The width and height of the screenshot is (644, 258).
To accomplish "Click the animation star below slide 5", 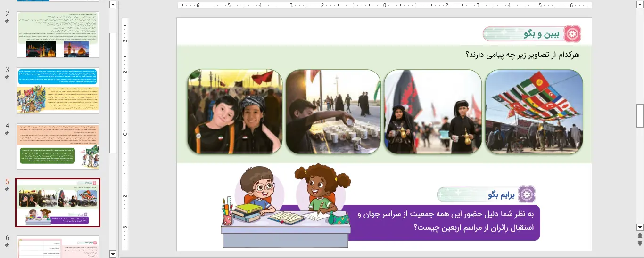I will coord(7,189).
